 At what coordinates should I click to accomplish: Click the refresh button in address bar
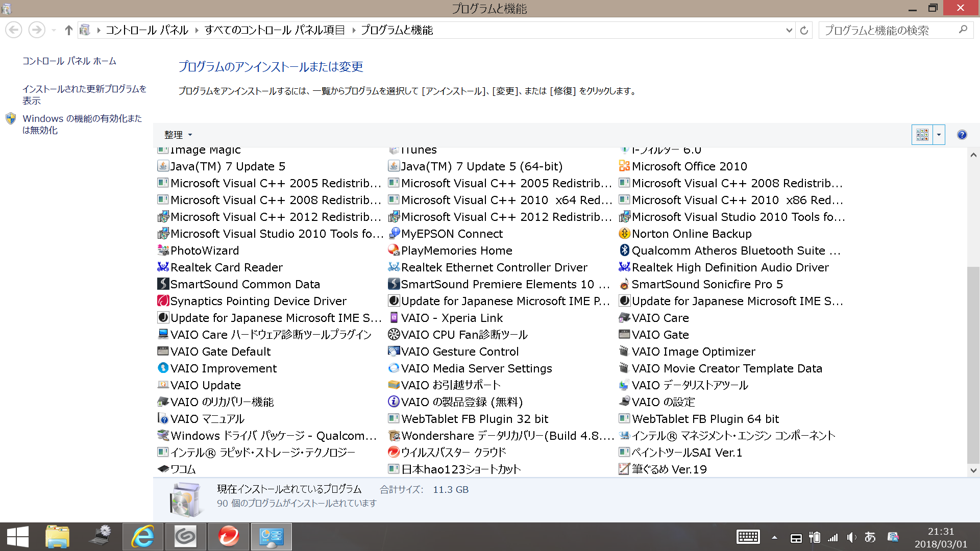pos(804,30)
